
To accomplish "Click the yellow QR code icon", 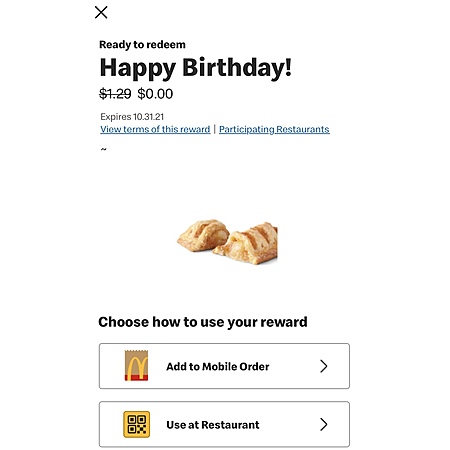I will point(137,424).
